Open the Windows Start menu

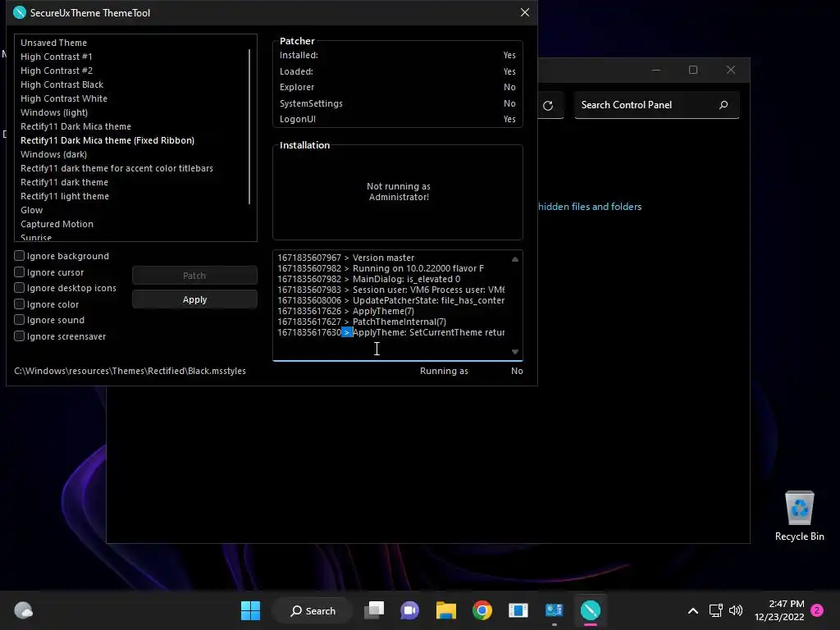pos(250,610)
